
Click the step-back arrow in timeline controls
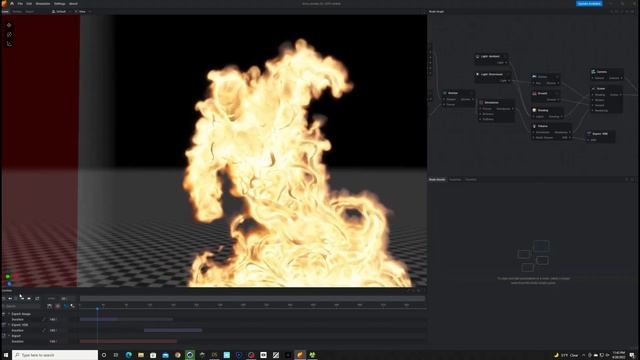pos(10,298)
